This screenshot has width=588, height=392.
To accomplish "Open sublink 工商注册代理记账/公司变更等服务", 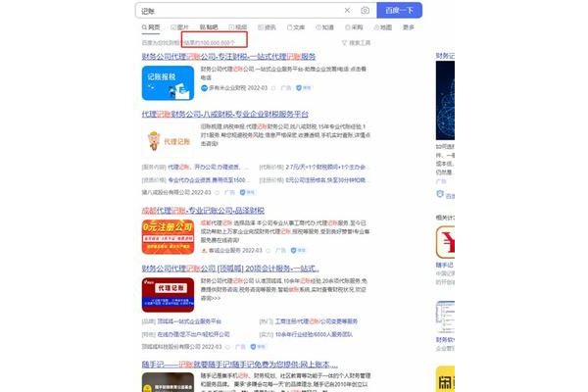I will coord(317,321).
